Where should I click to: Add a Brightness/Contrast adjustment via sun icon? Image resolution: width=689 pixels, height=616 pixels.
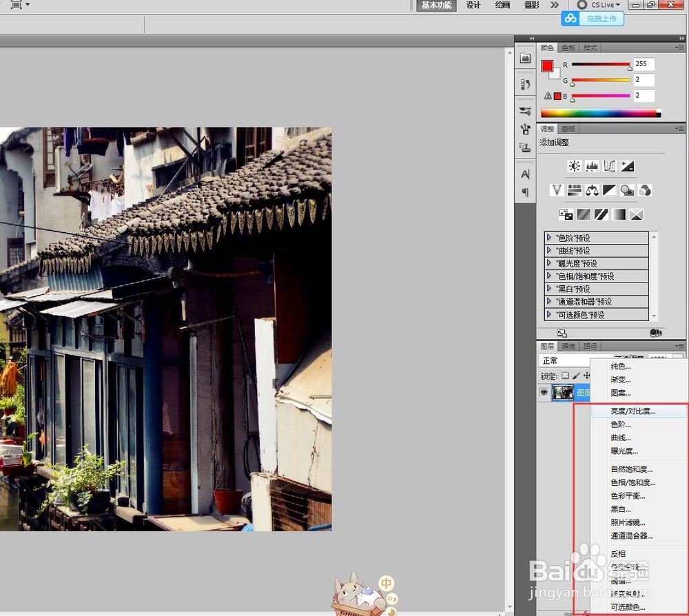coord(575,165)
